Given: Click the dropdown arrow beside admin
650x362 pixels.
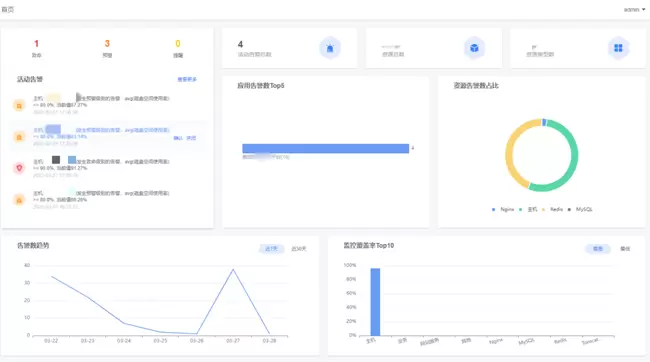Looking at the screenshot, I should [x=643, y=10].
